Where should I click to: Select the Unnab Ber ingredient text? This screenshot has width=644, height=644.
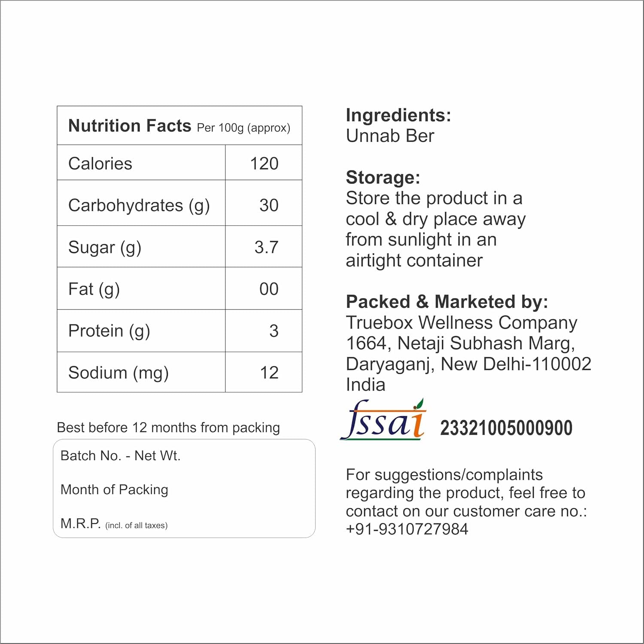390,136
